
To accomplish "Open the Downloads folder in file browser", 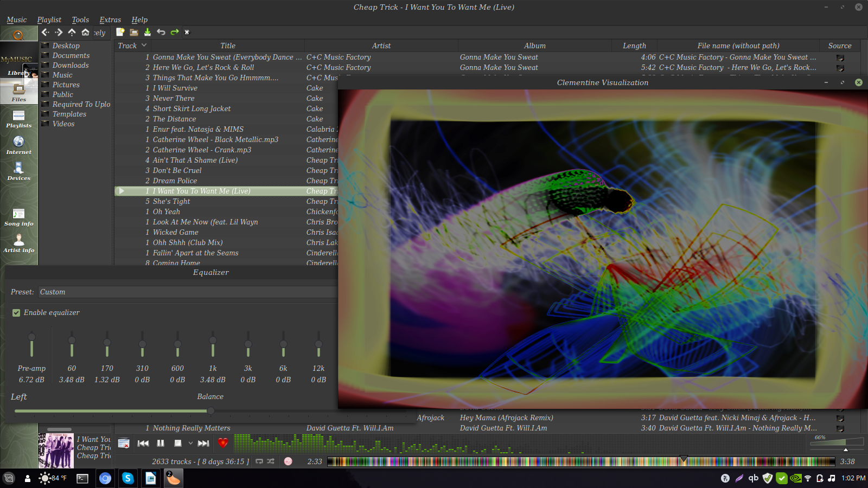I will point(71,65).
